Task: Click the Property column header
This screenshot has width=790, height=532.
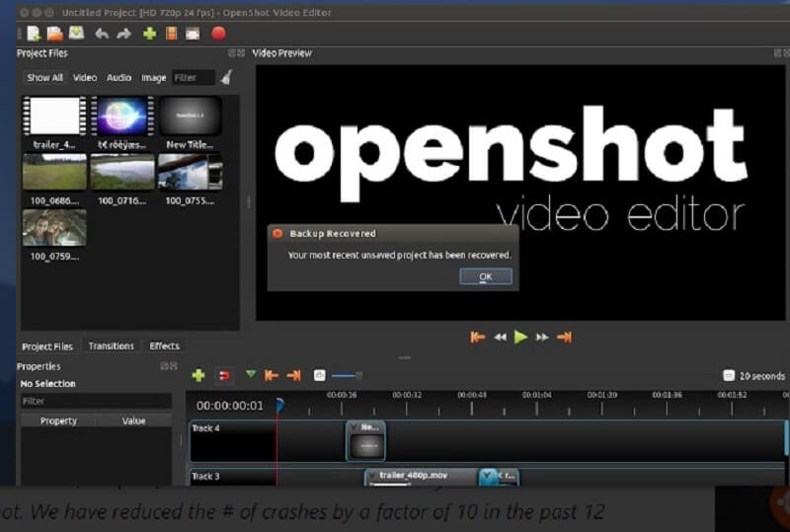Action: (x=58, y=420)
